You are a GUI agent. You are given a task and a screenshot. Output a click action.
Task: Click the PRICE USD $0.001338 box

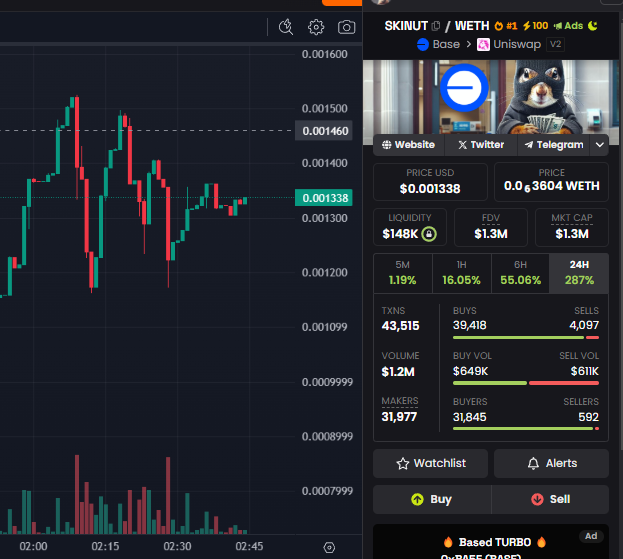click(x=430, y=182)
